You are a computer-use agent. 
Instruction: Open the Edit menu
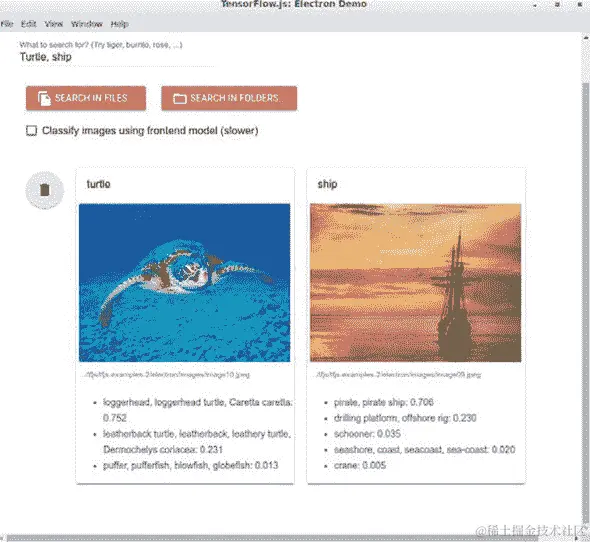pyautogui.click(x=29, y=24)
